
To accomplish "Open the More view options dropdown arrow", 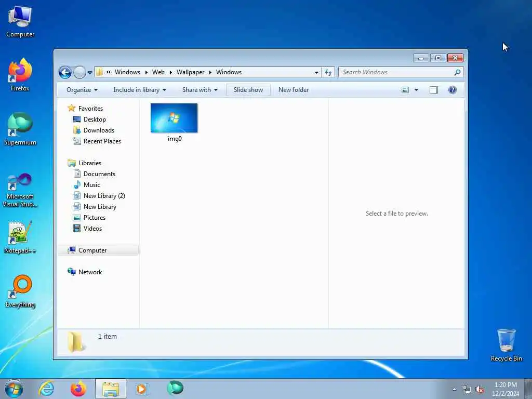I will (416, 90).
